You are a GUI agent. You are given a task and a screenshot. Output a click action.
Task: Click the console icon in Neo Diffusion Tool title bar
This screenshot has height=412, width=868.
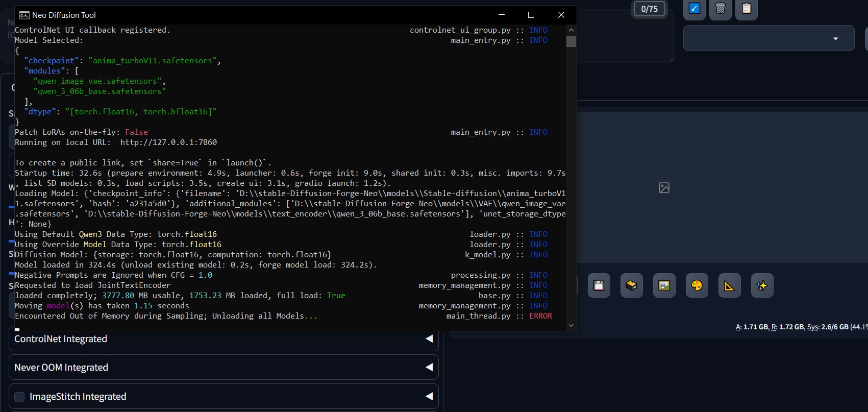pos(24,15)
